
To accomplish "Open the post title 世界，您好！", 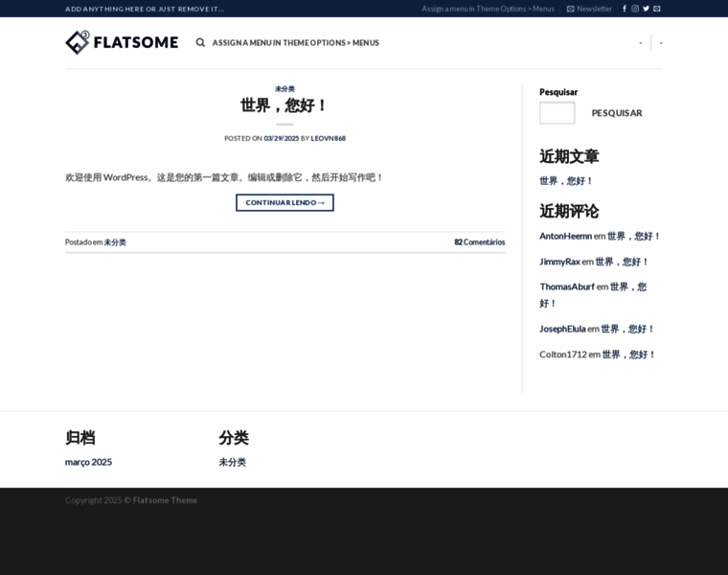I will pos(284,105).
